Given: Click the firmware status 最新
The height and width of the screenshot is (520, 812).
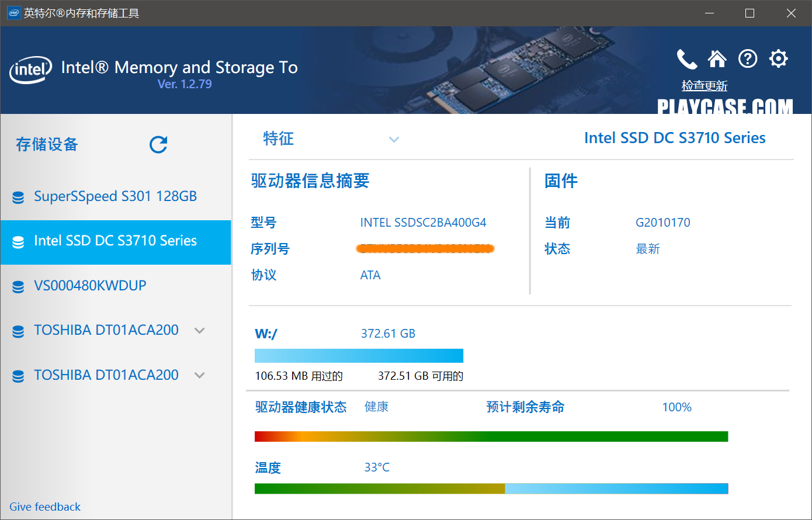Looking at the screenshot, I should (x=648, y=249).
